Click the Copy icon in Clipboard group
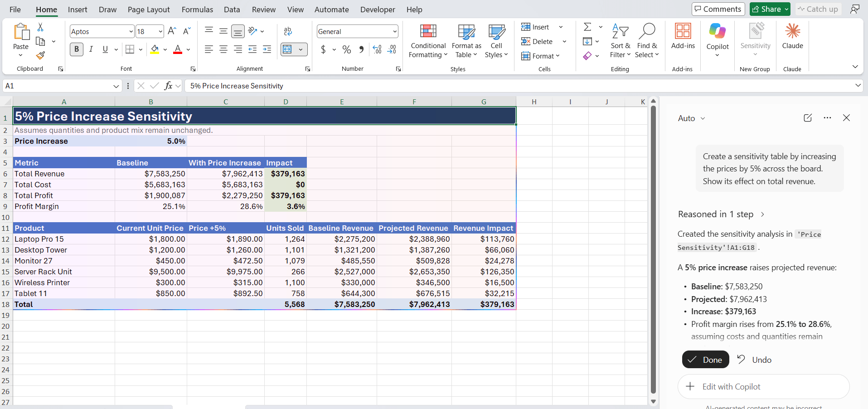868x409 pixels. pyautogui.click(x=40, y=42)
